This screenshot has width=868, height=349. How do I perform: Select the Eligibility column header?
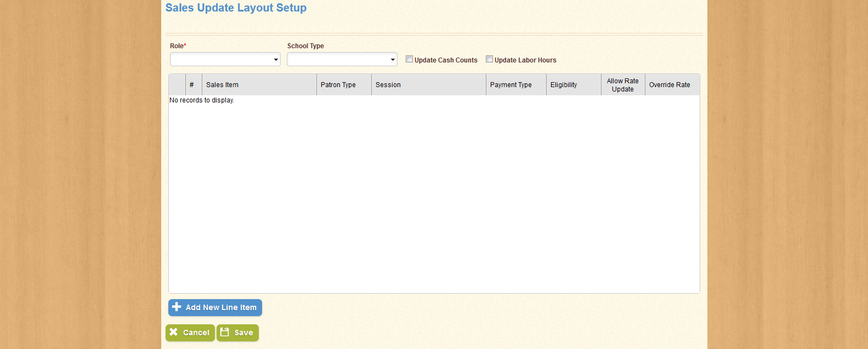pos(564,85)
